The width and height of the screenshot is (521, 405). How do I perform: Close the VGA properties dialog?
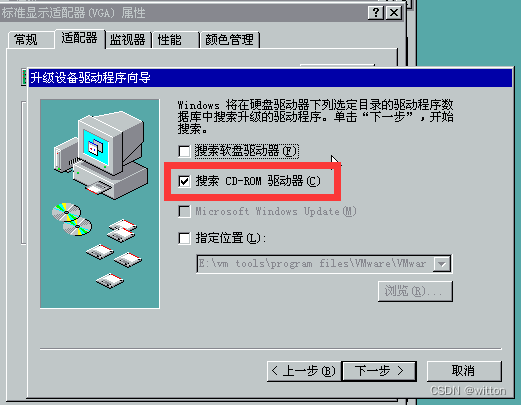[x=394, y=13]
